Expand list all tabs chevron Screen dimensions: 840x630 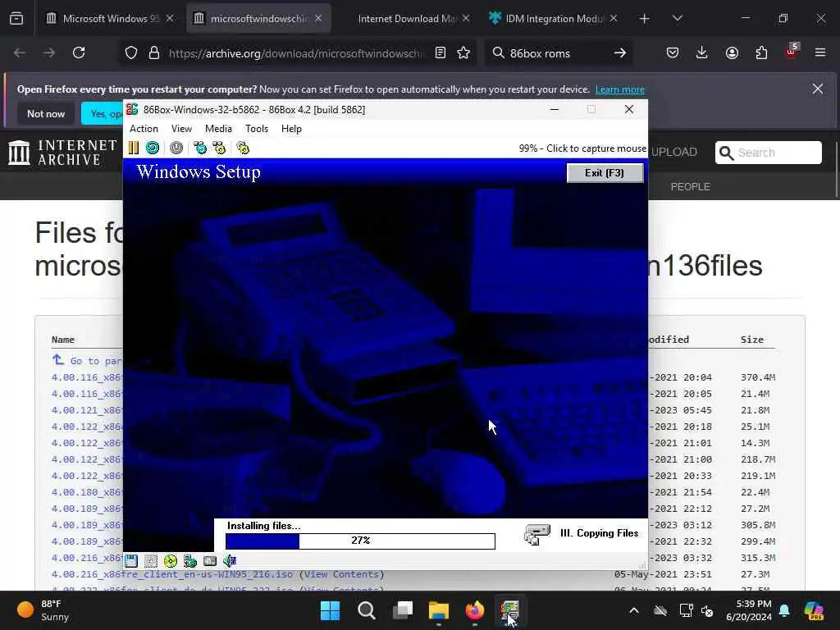(677, 19)
